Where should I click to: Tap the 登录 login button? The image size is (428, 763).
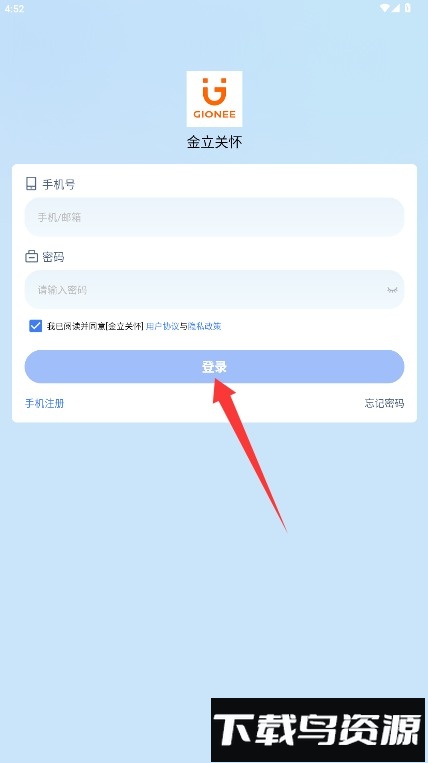click(214, 366)
